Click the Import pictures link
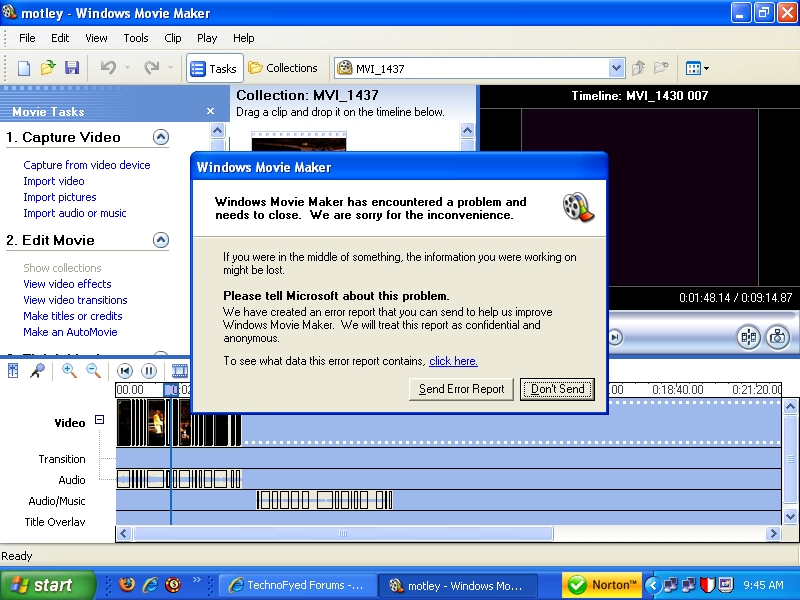Viewport: 800px width, 600px height. tap(60, 197)
